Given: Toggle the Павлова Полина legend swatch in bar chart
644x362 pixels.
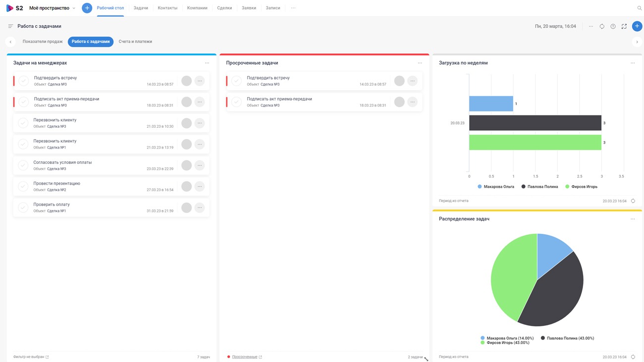Looking at the screenshot, I should [524, 187].
